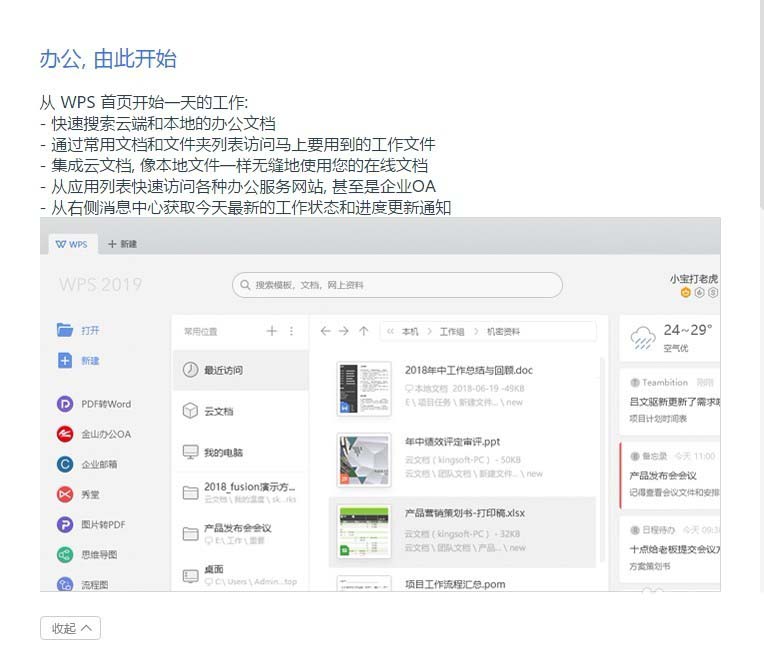
Task: Go up one level arrow icon
Action: [x=363, y=331]
